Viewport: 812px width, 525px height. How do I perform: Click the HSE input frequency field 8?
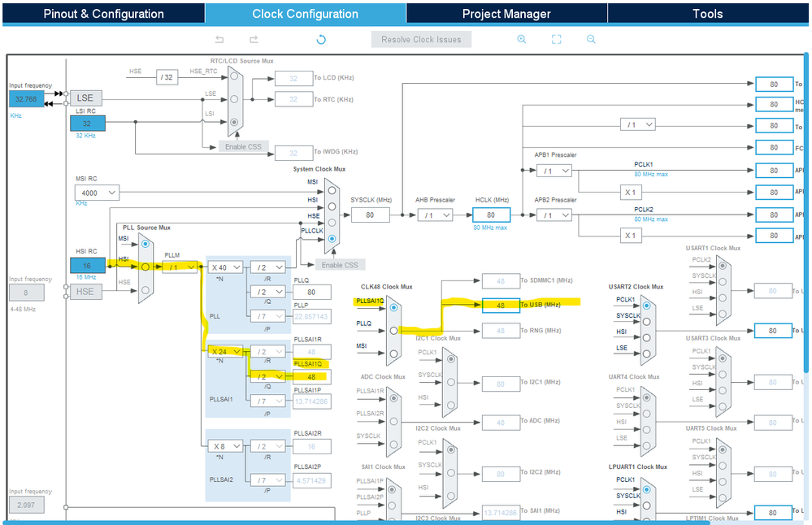(x=26, y=293)
